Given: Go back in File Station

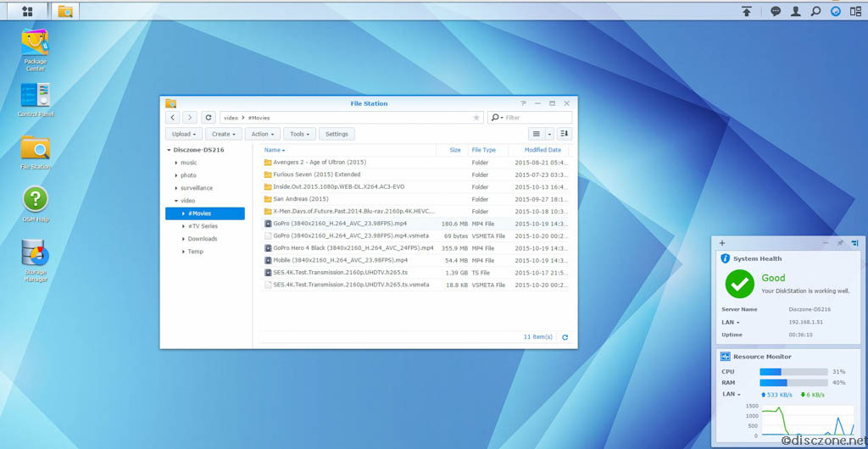Looking at the screenshot, I should click(173, 117).
